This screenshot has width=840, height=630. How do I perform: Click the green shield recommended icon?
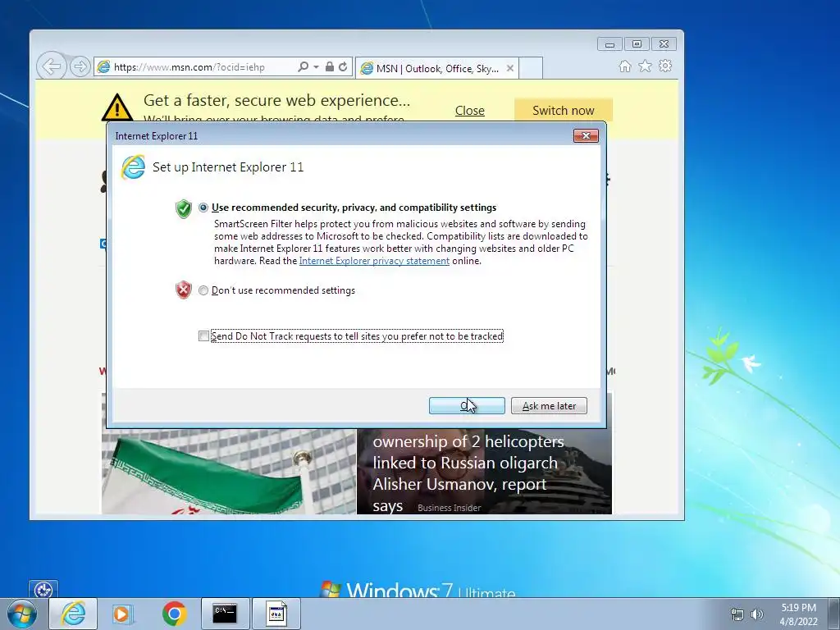tap(183, 208)
